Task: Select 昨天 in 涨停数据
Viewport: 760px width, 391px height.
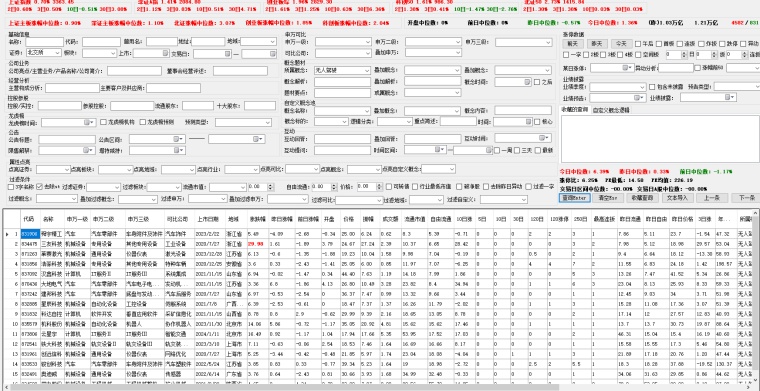Action: coord(597,44)
